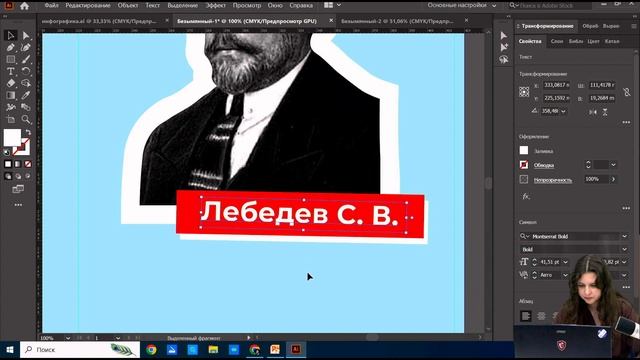Open change screen mode button
This screenshot has height=360, width=640.
pyautogui.click(x=18, y=189)
